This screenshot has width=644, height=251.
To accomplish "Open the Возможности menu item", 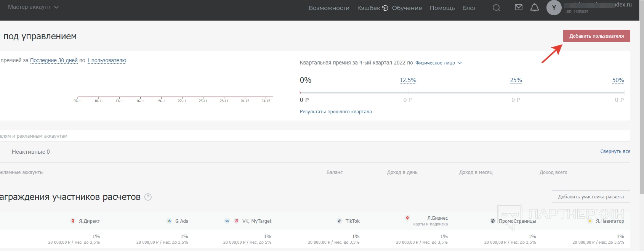I will click(329, 8).
